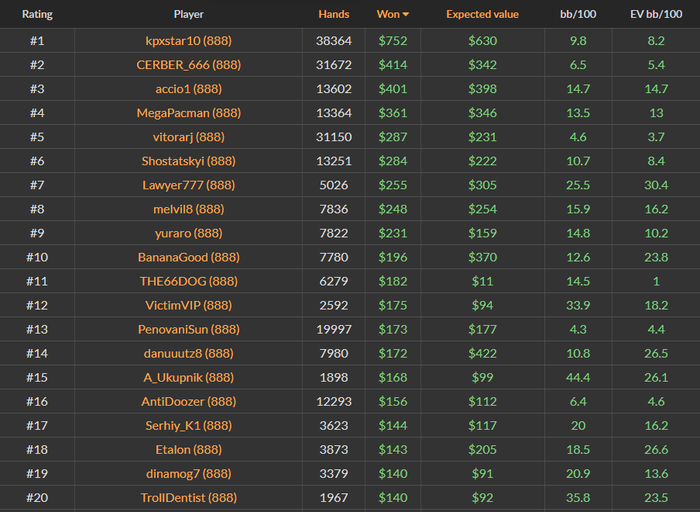The width and height of the screenshot is (700, 512).
Task: Click player Shostatskyi (888)
Action: (188, 161)
